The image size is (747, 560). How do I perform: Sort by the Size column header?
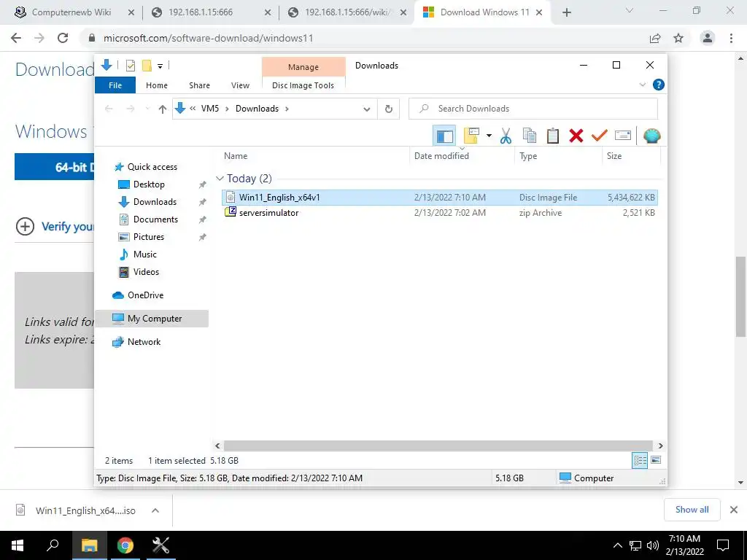click(631, 156)
